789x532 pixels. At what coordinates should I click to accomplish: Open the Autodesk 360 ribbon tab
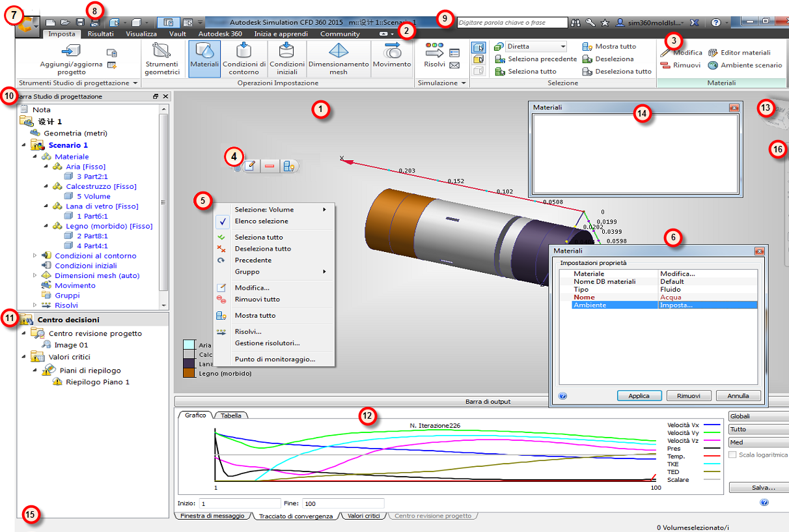click(220, 34)
